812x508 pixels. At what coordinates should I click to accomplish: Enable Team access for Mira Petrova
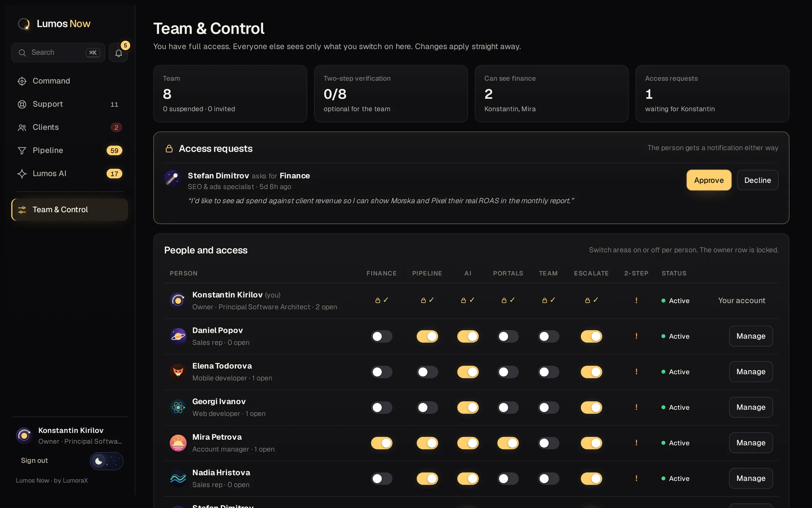point(548,443)
